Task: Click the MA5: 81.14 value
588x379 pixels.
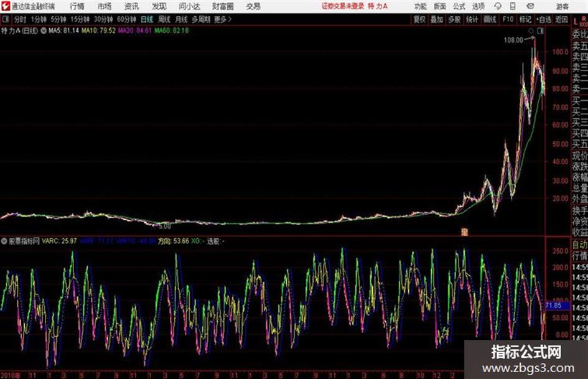Action: pyautogui.click(x=63, y=30)
